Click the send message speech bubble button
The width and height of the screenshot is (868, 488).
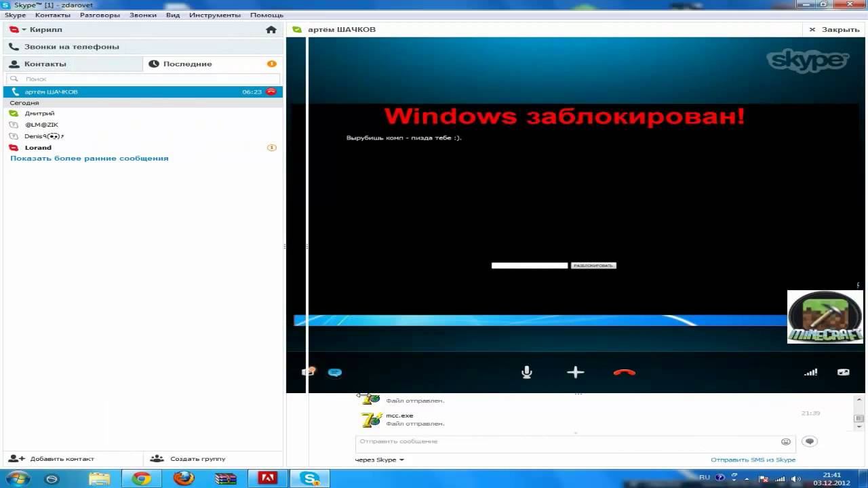(809, 441)
